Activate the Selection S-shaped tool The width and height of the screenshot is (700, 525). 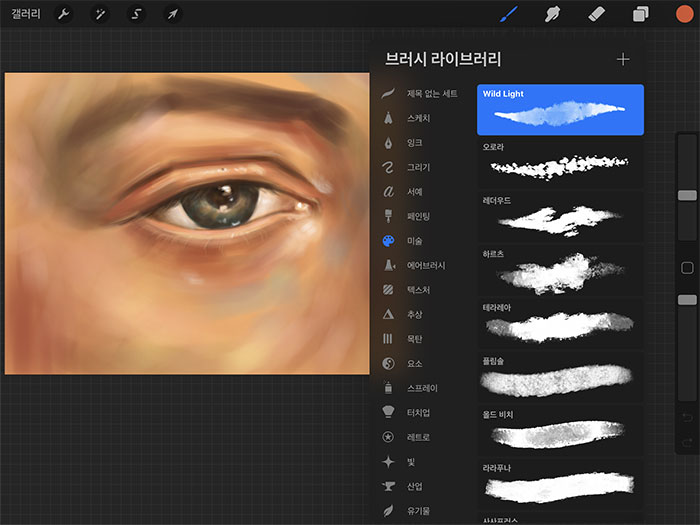[x=136, y=14]
